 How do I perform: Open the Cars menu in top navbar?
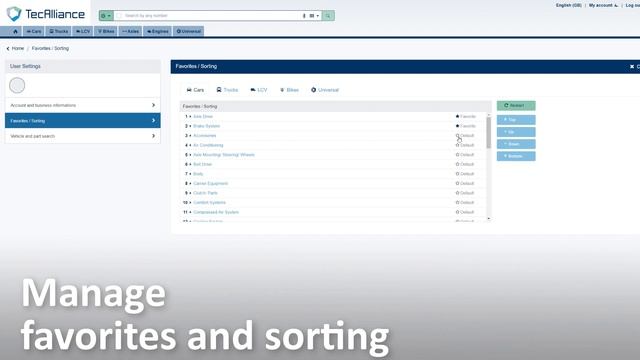point(34,31)
